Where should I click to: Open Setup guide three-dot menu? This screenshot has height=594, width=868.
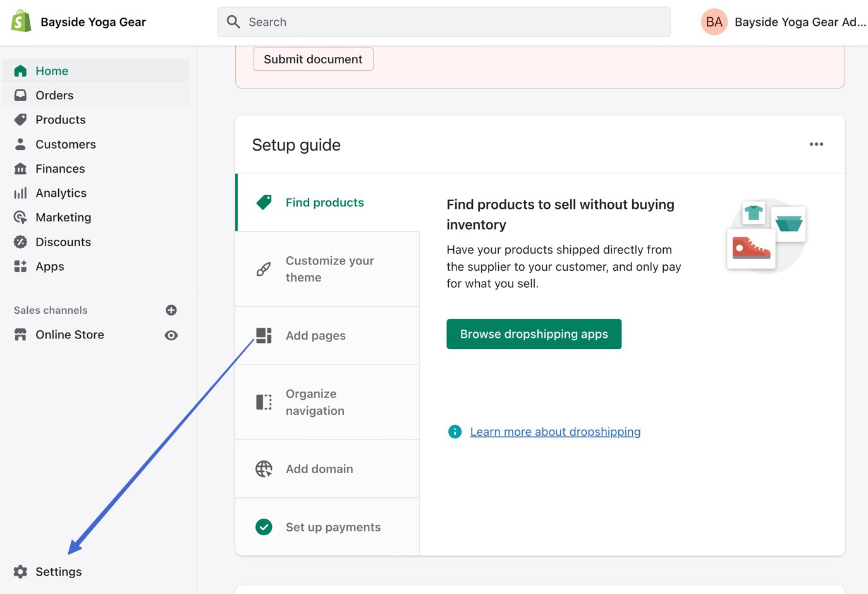[816, 144]
